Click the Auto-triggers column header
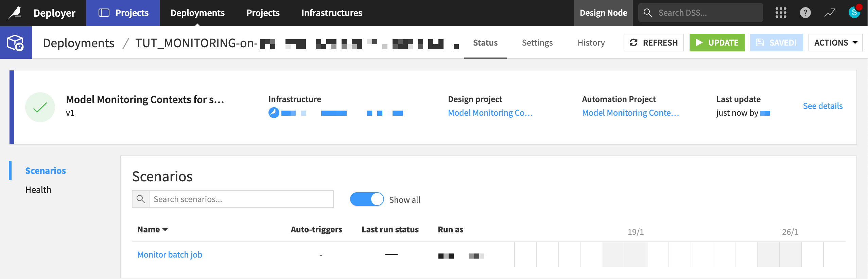This screenshot has height=279, width=868. (x=316, y=229)
